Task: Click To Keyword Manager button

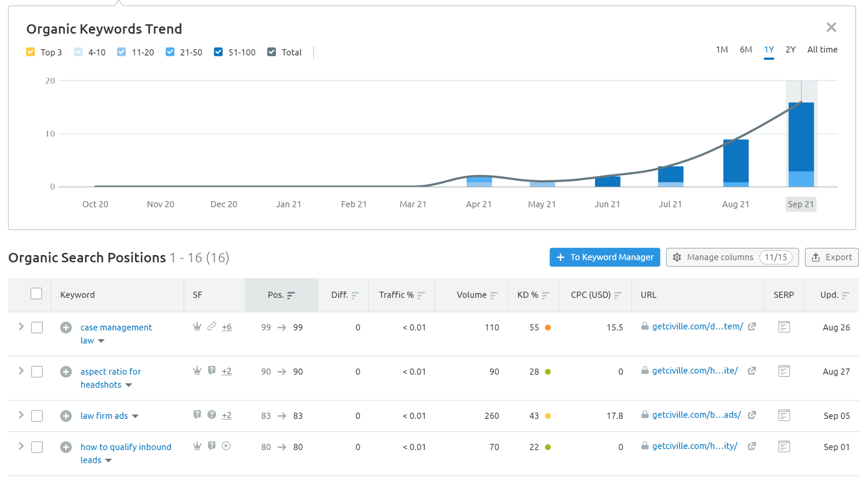Action: point(604,257)
